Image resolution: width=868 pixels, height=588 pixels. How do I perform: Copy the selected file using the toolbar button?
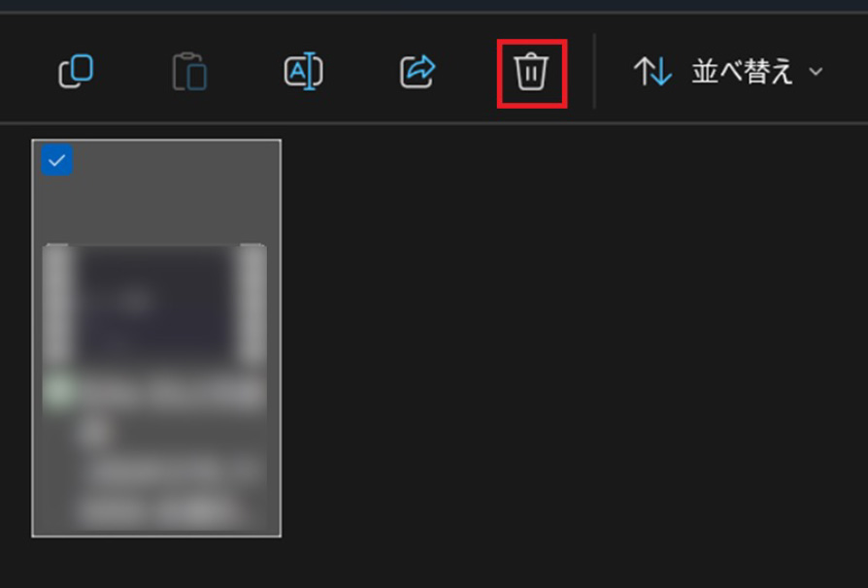coord(76,71)
